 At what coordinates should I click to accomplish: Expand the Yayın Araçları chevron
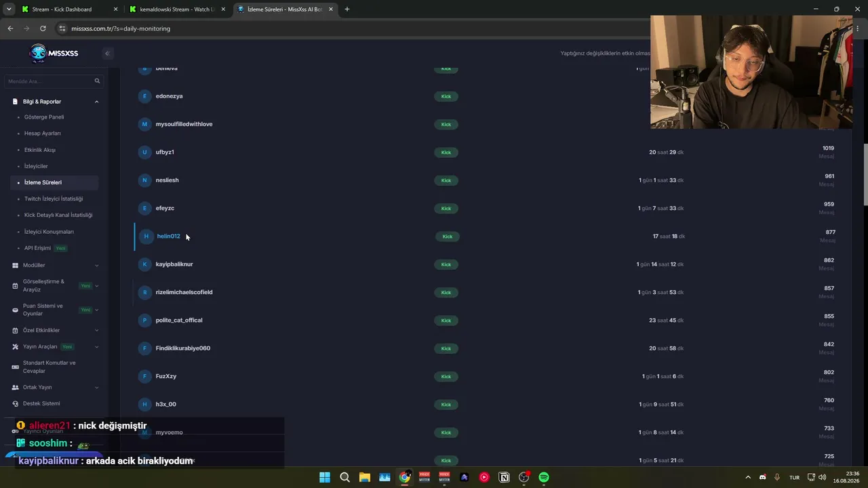click(96, 346)
